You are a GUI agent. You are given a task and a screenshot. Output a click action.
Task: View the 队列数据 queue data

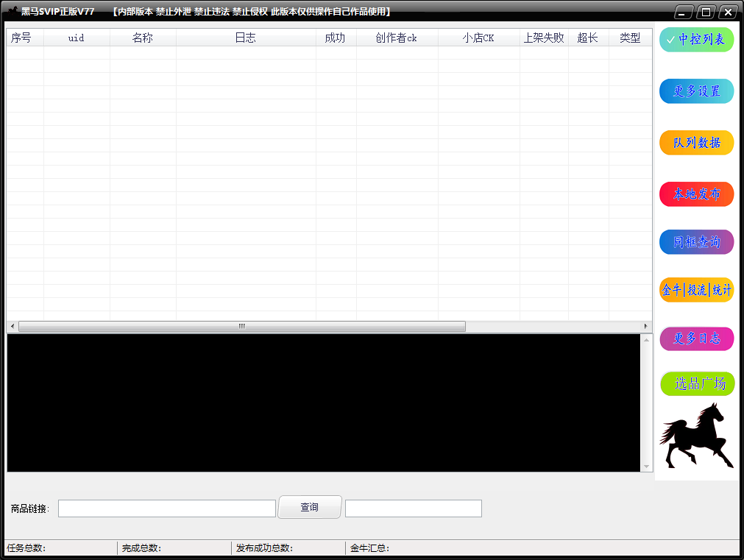click(696, 142)
